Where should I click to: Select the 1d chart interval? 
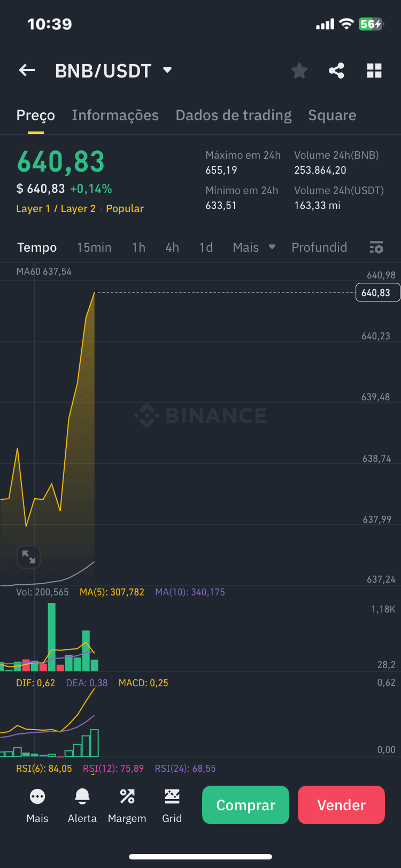[x=206, y=247]
